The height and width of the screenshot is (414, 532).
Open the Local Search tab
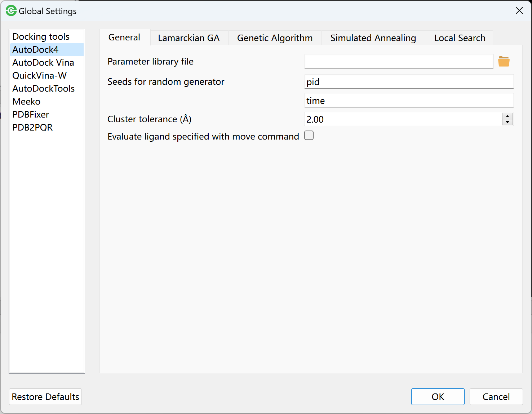(460, 38)
